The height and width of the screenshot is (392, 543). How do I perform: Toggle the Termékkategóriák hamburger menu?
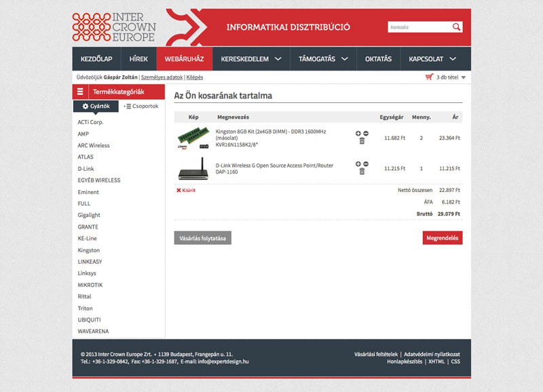coord(80,92)
